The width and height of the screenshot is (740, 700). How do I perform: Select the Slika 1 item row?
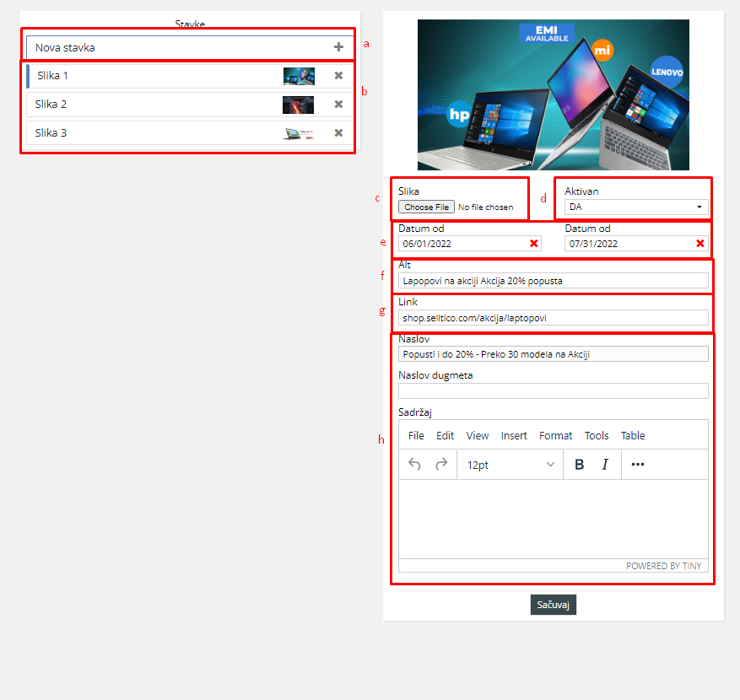tap(190, 76)
